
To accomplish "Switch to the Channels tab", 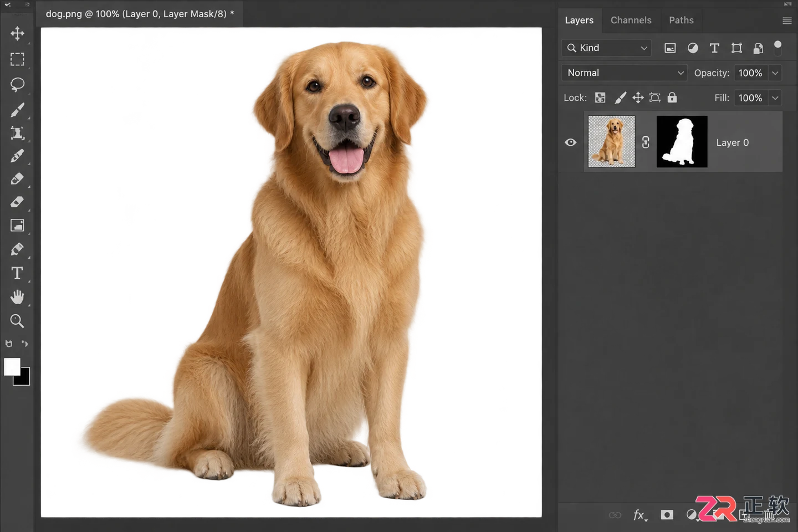I will [631, 20].
